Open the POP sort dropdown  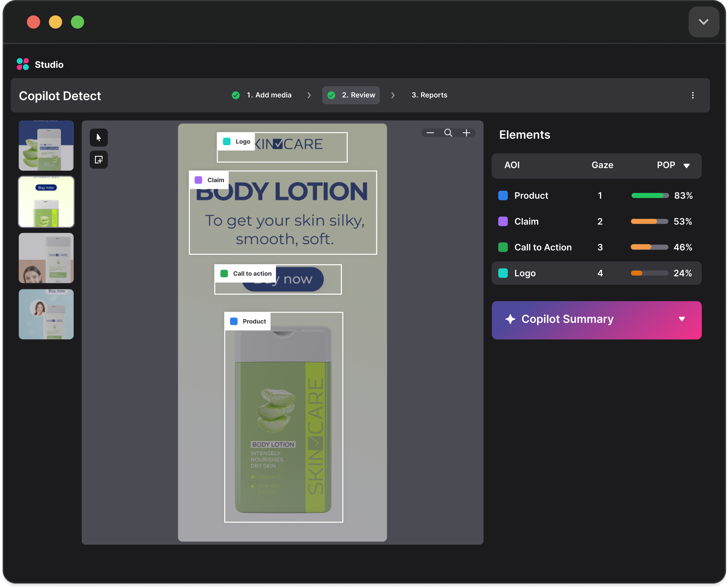[687, 166]
